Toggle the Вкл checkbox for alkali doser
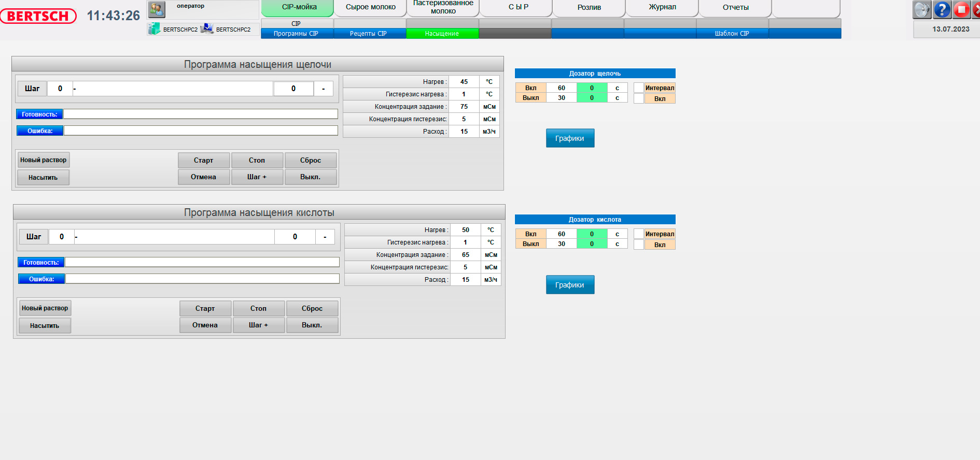 click(x=639, y=98)
